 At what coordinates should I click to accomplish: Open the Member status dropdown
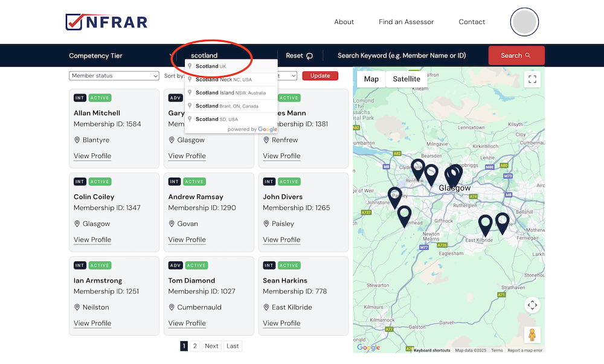[114, 76]
